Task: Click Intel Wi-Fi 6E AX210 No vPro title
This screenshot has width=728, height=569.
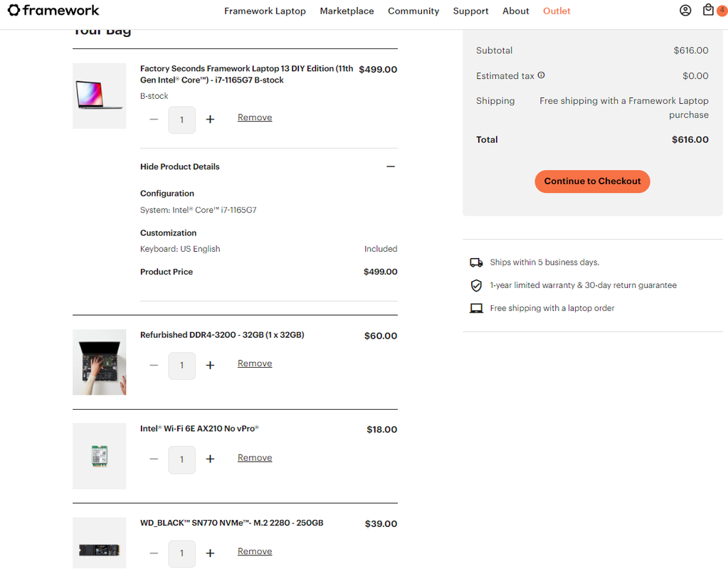Action: tap(200, 429)
